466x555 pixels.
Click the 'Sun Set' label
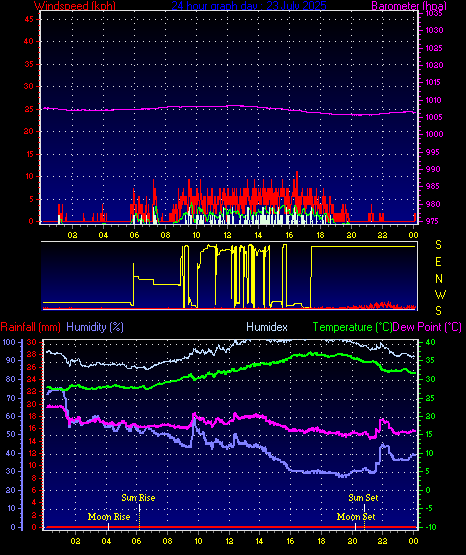tap(363, 498)
